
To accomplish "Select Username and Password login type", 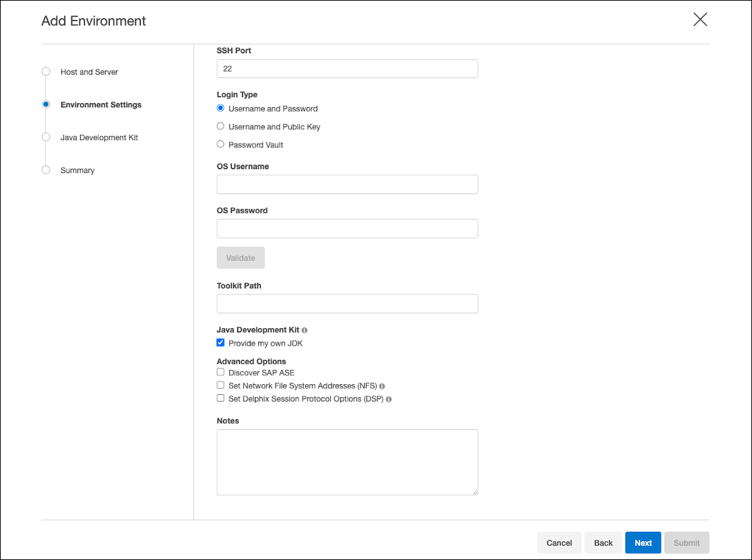I will [220, 108].
